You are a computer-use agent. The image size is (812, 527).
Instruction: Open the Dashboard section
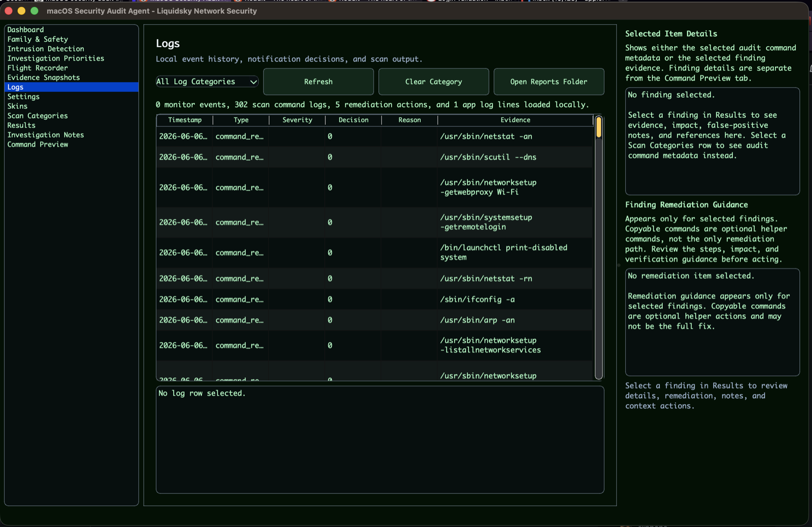coord(72,29)
